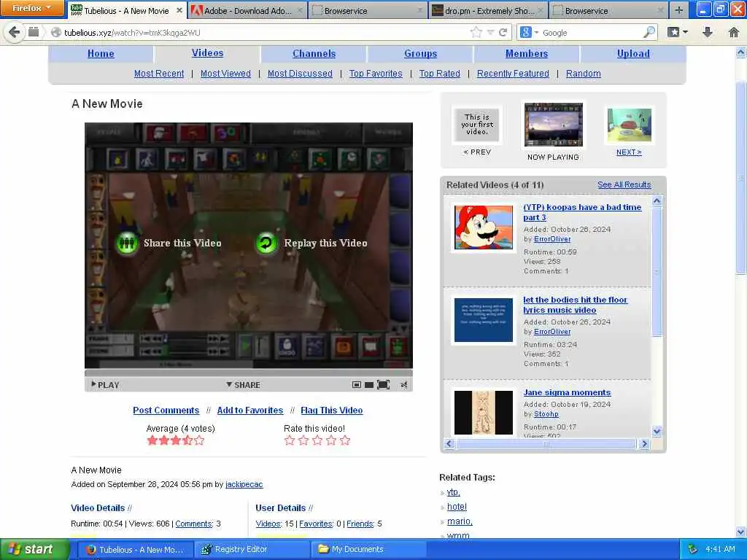Viewport: 747px width, 560px height.
Task: Click the Add to Favorites link
Action: tap(250, 411)
